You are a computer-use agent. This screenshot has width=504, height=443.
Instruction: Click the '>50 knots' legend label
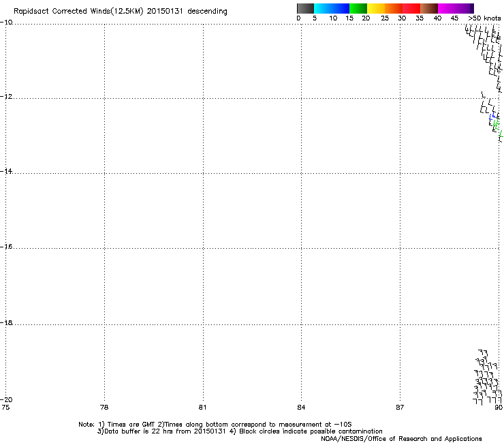(484, 18)
